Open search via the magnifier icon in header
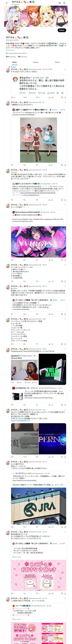This screenshot has height=644, width=72. tap(64, 3)
